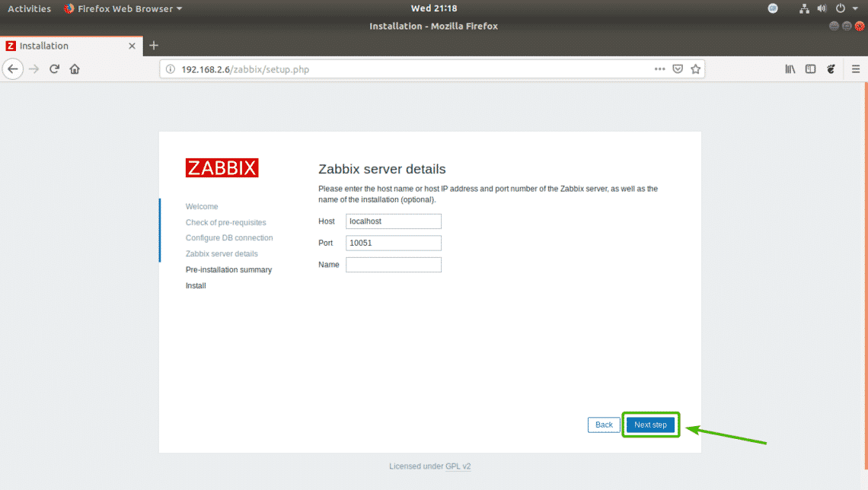Save the page to Pocket

(x=678, y=69)
